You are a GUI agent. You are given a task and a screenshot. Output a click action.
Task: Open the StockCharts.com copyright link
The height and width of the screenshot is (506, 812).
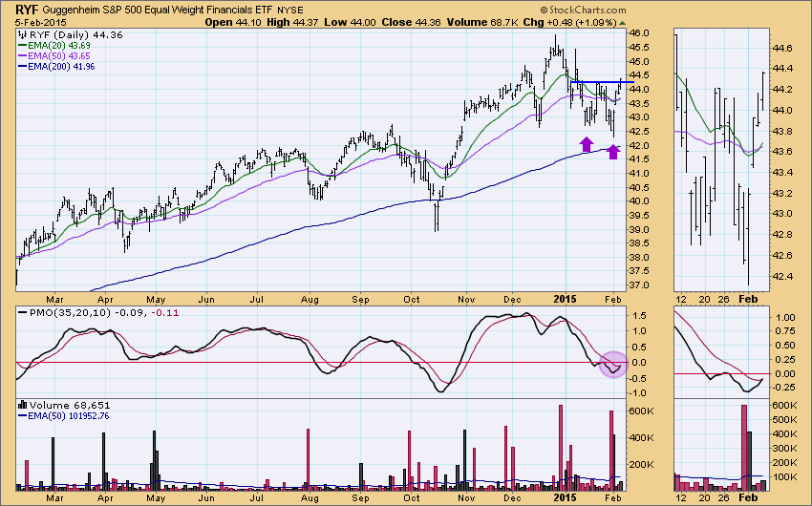(x=583, y=10)
